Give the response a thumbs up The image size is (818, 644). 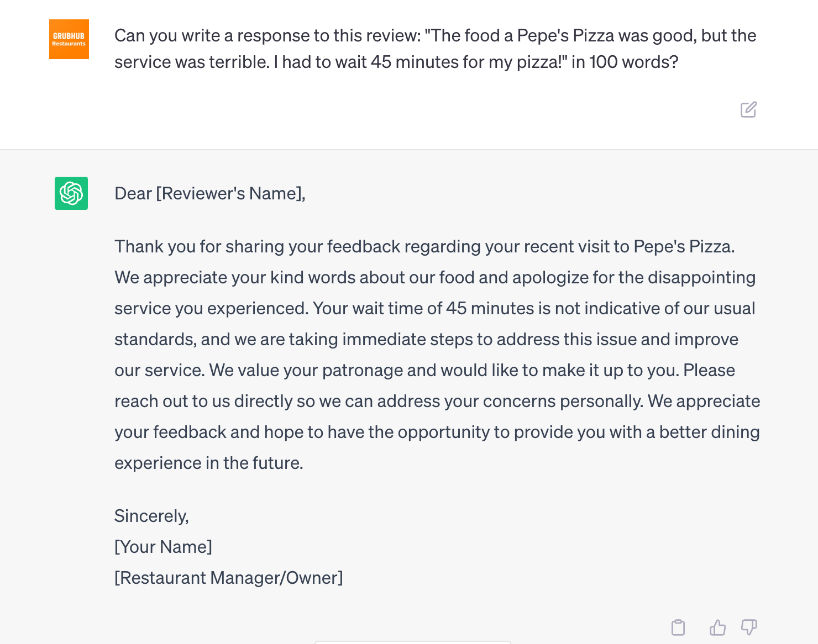717,627
